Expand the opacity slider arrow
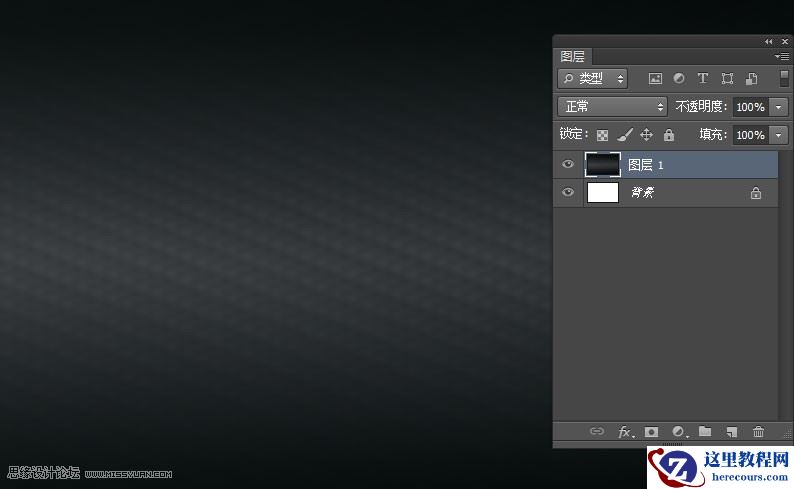 [x=778, y=107]
